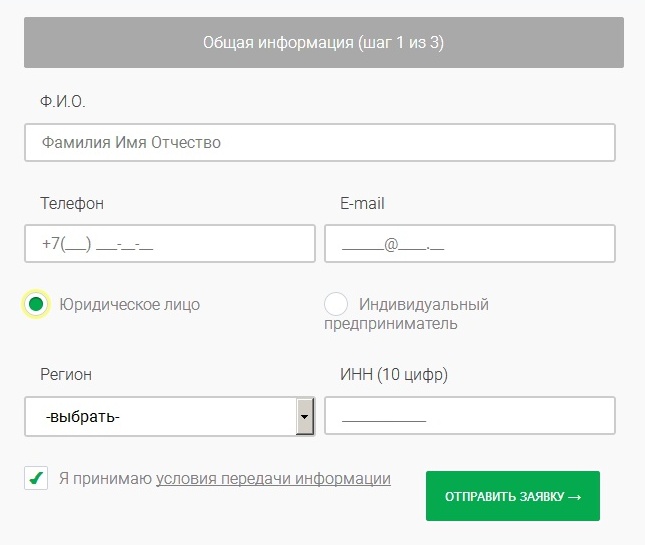
Task: Open the условия передачи информации link
Action: tap(273, 479)
